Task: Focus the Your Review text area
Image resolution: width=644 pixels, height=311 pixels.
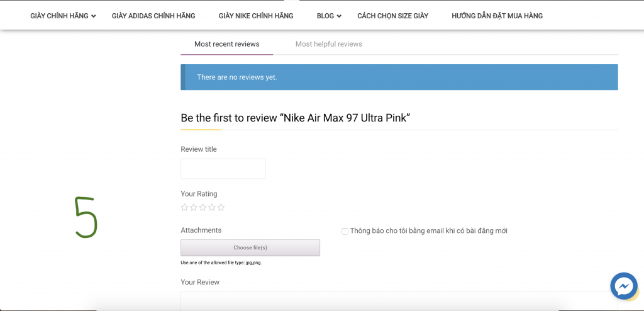Action: click(x=399, y=301)
